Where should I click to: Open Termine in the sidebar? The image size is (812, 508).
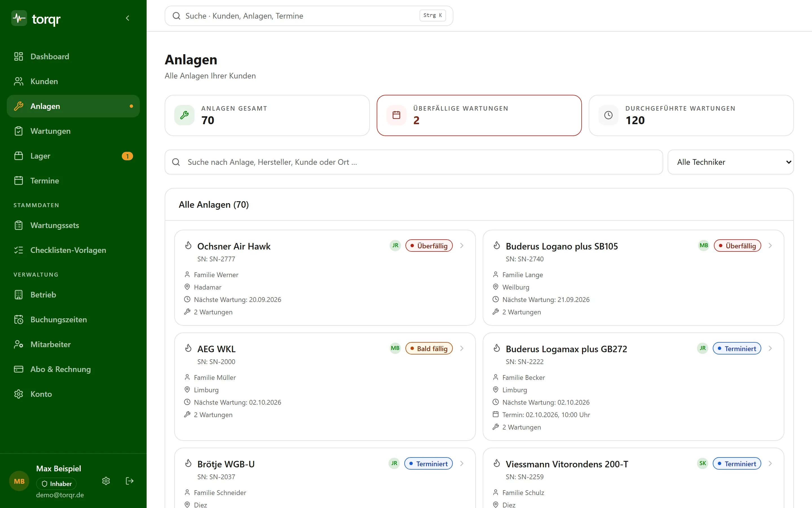[x=73, y=181]
